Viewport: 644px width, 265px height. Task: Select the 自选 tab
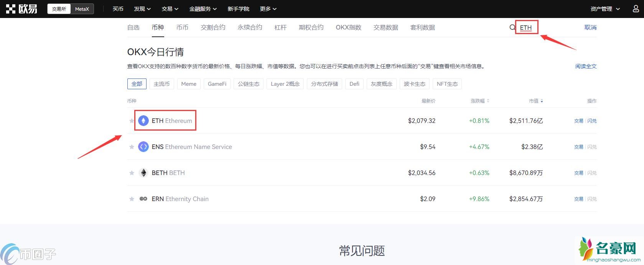pos(133,28)
